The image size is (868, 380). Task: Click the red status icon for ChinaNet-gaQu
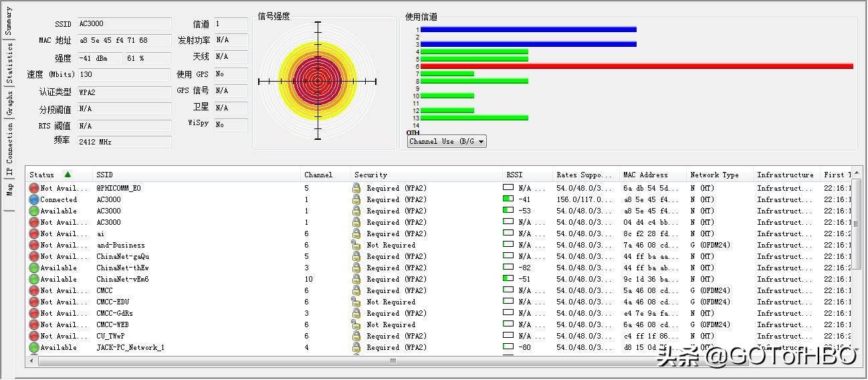34,256
